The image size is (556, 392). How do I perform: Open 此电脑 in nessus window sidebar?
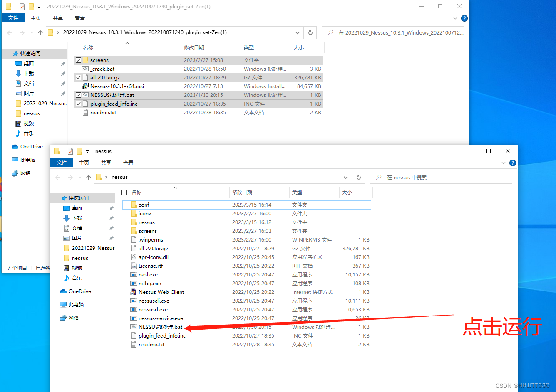pyautogui.click(x=76, y=305)
